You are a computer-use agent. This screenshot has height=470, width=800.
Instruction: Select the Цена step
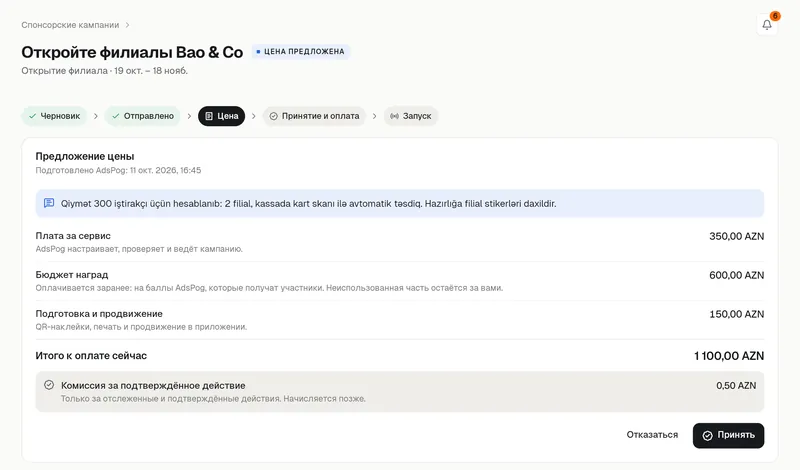coord(221,116)
